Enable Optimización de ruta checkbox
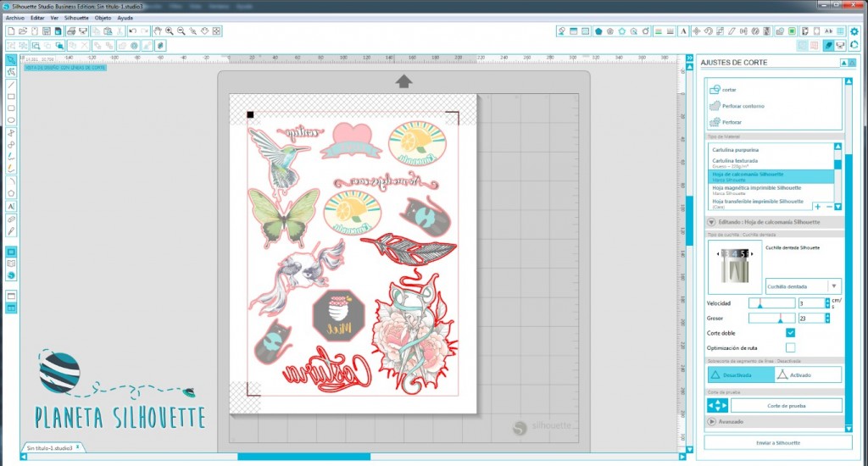Screen dimensions: 868x466 (x=791, y=347)
